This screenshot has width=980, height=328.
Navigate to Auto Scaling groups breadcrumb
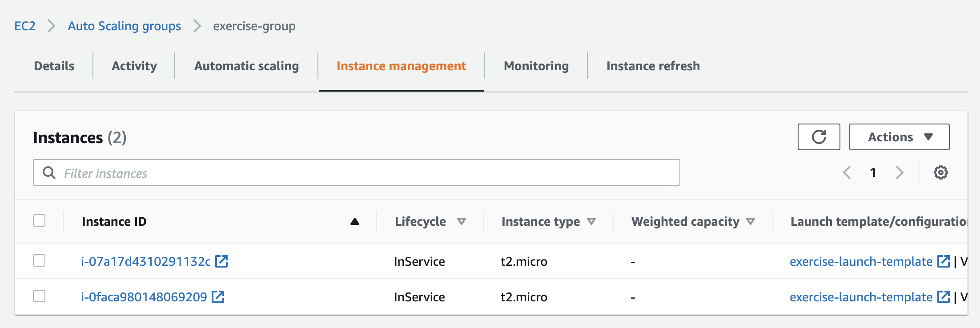[124, 26]
